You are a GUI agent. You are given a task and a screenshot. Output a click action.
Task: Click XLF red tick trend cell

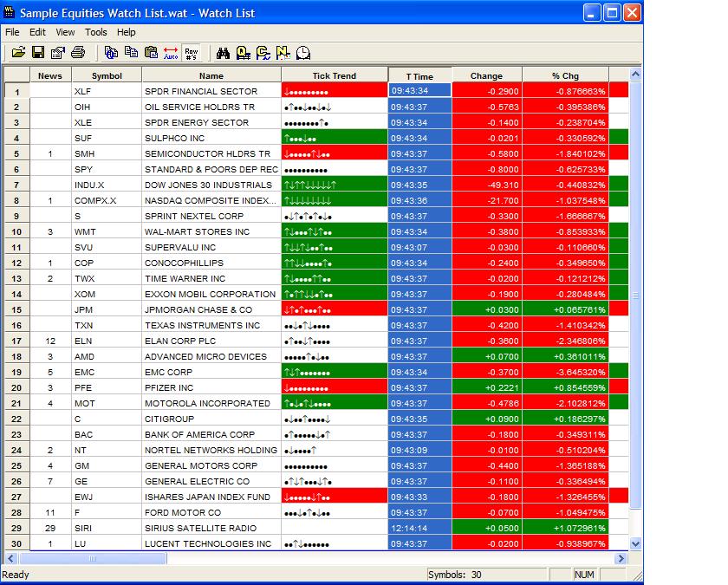point(335,92)
